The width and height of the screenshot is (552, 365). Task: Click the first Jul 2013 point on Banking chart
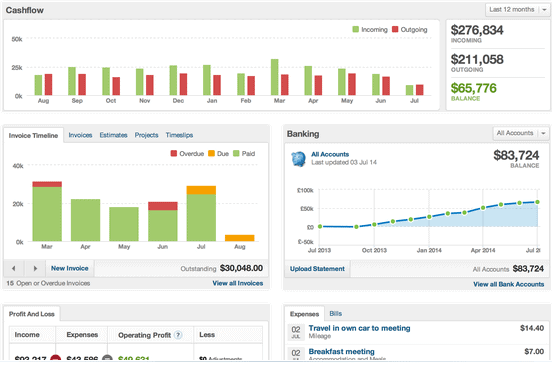click(x=320, y=226)
